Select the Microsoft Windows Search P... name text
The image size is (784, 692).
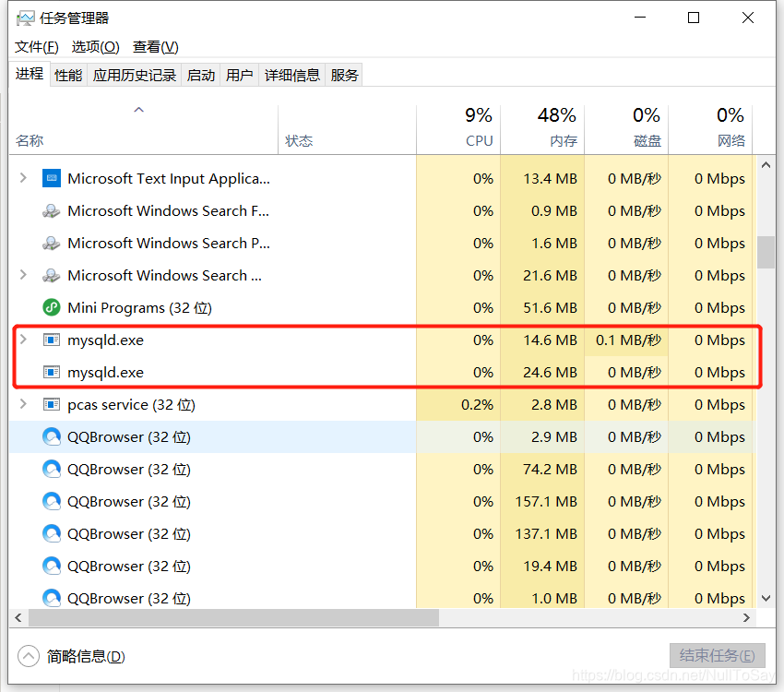point(169,243)
